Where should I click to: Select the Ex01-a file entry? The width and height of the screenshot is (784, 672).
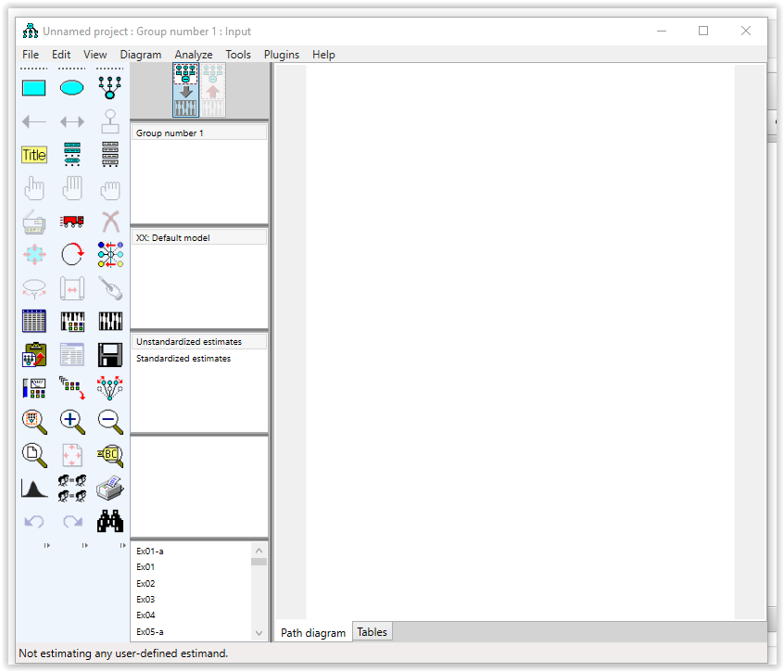point(150,551)
